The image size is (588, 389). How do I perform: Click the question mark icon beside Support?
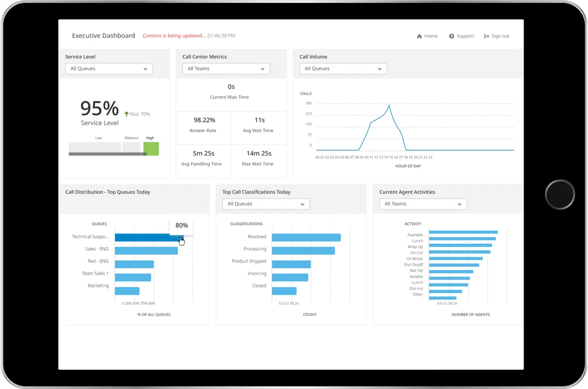point(451,36)
